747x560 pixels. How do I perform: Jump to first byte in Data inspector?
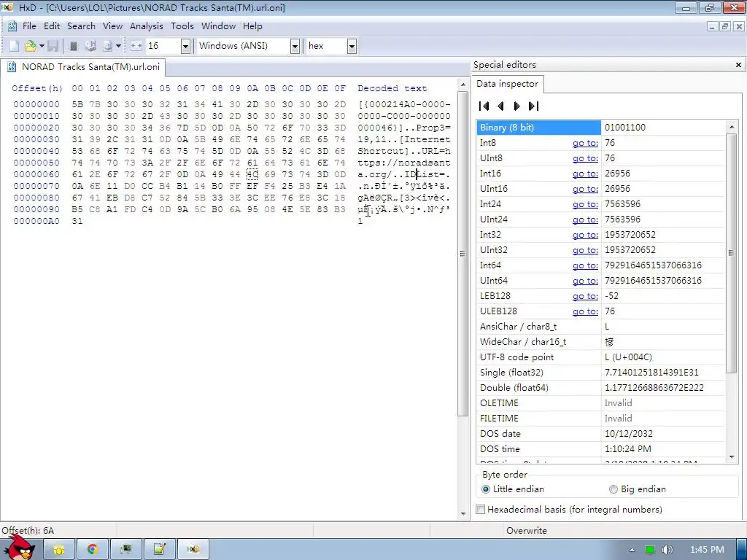coord(484,106)
